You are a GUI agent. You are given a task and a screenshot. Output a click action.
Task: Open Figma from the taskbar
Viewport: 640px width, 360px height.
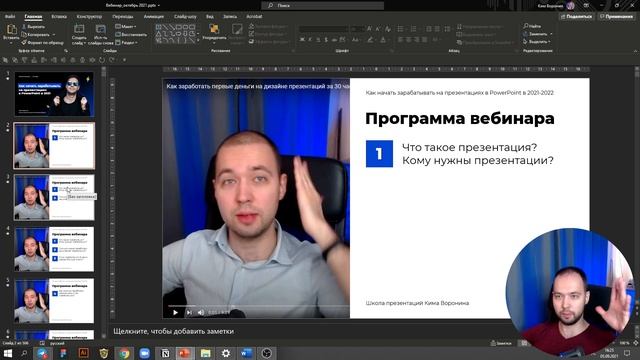coord(63,353)
